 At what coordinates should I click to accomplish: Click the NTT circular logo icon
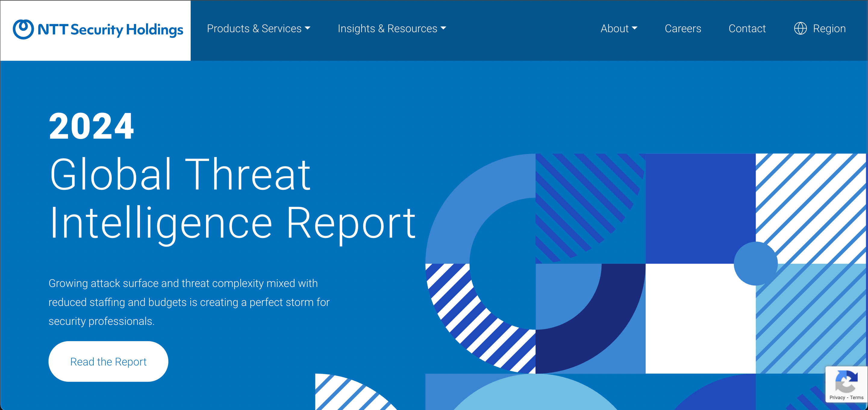[23, 29]
